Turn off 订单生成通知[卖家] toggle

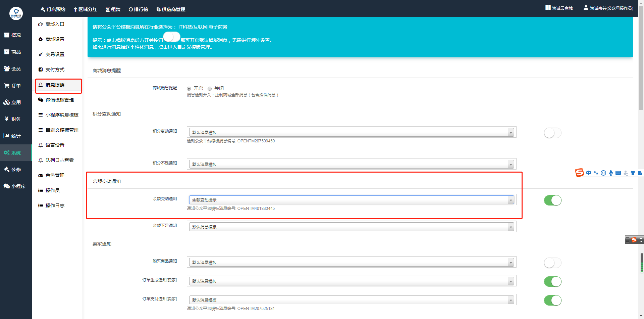point(552,281)
